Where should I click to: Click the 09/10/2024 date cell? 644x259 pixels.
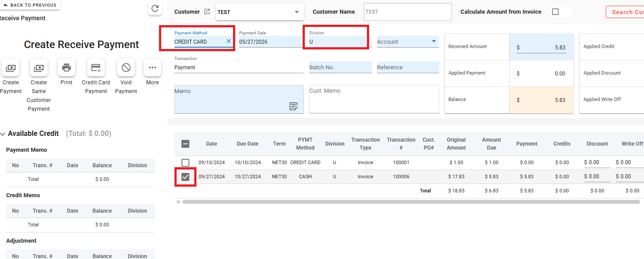(211, 162)
